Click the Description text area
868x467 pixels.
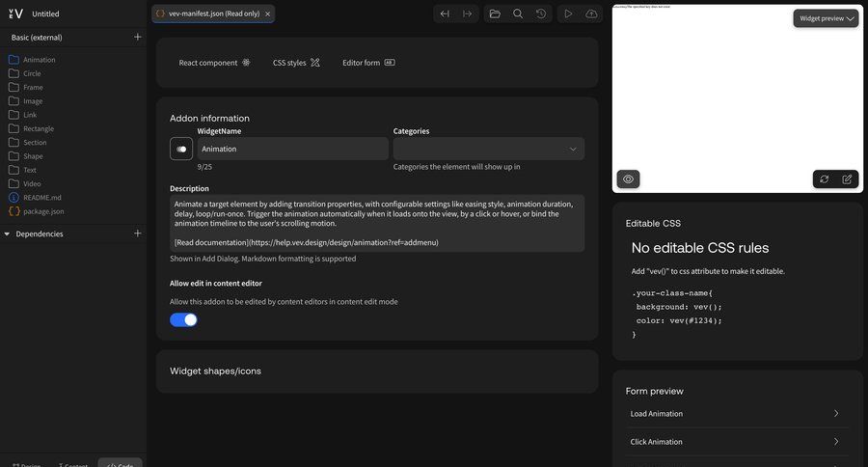[x=377, y=223]
